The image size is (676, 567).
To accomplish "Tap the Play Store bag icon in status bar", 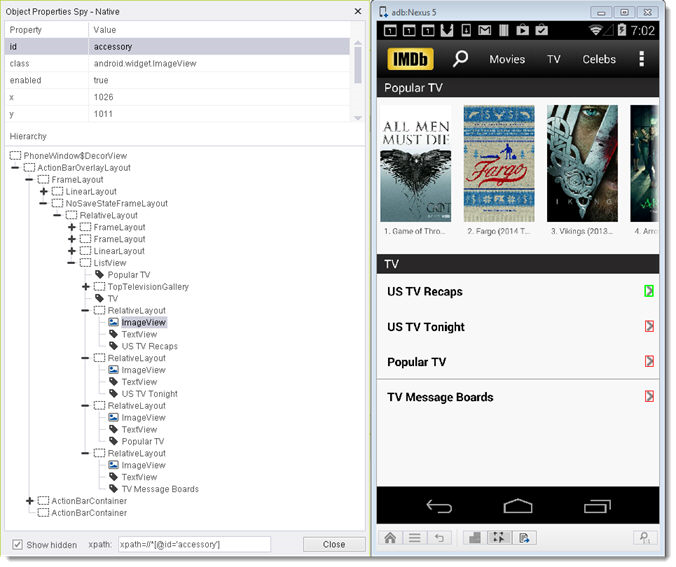I will point(525,31).
